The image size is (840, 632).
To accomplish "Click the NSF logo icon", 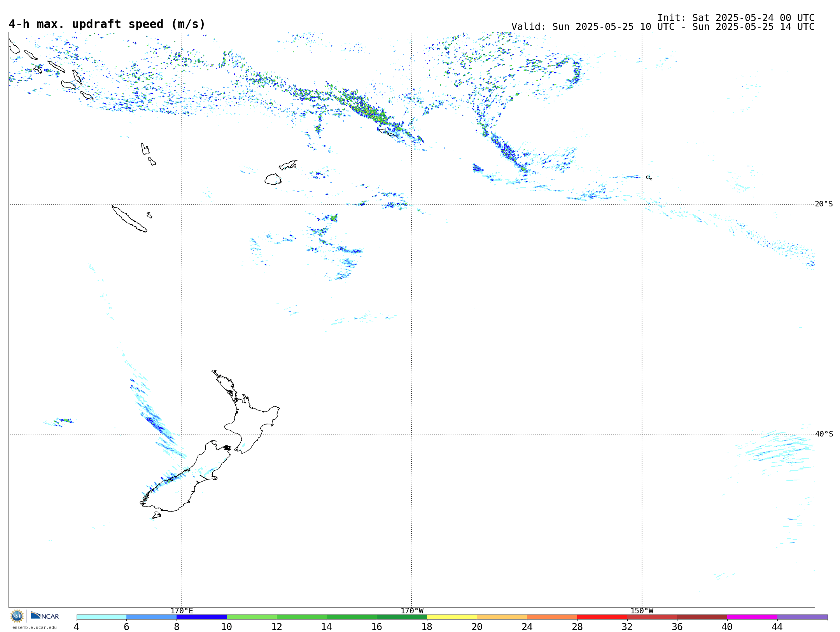I will 17,616.
